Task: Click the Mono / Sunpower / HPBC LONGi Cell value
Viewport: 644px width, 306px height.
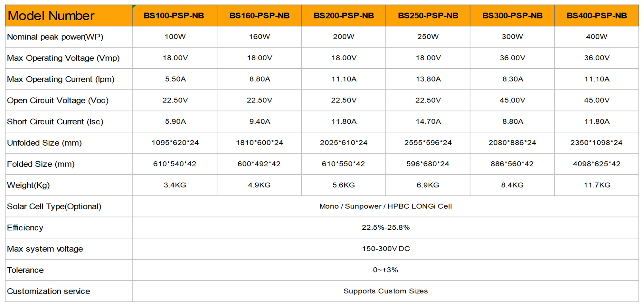Action: [x=385, y=206]
